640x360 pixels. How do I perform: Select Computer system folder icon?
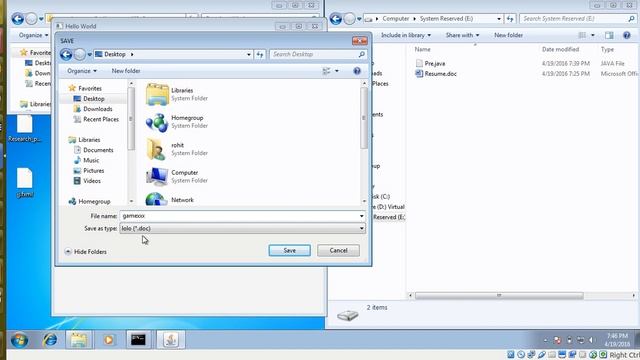click(x=157, y=176)
